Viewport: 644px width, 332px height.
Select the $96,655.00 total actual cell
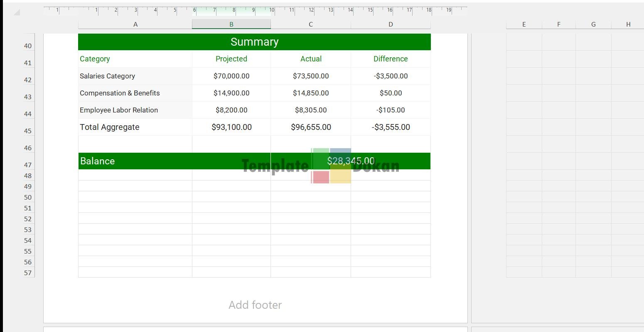click(310, 127)
